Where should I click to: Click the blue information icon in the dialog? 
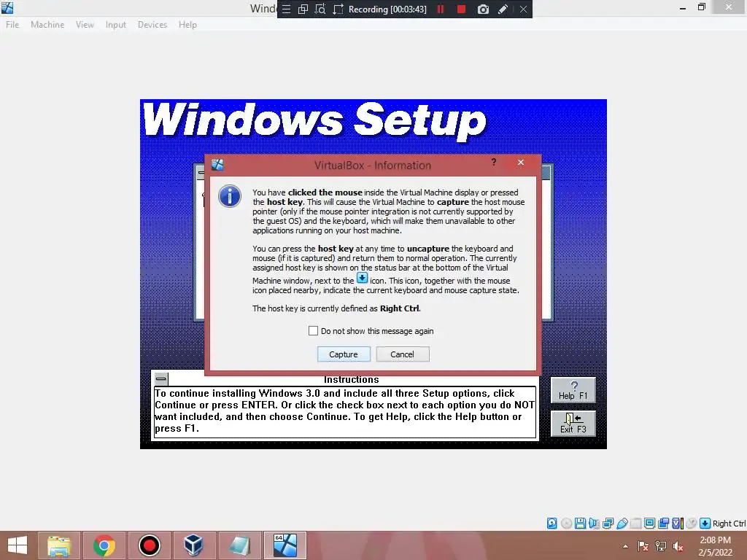coord(230,196)
